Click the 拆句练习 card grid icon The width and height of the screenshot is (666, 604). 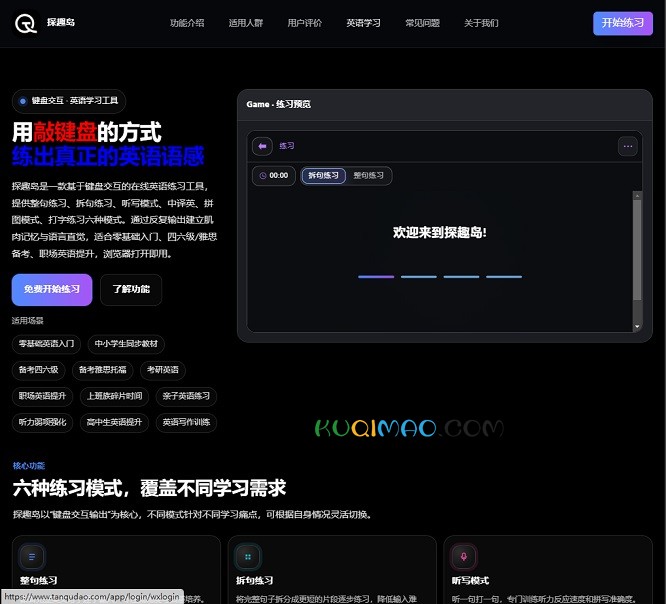pyautogui.click(x=248, y=557)
